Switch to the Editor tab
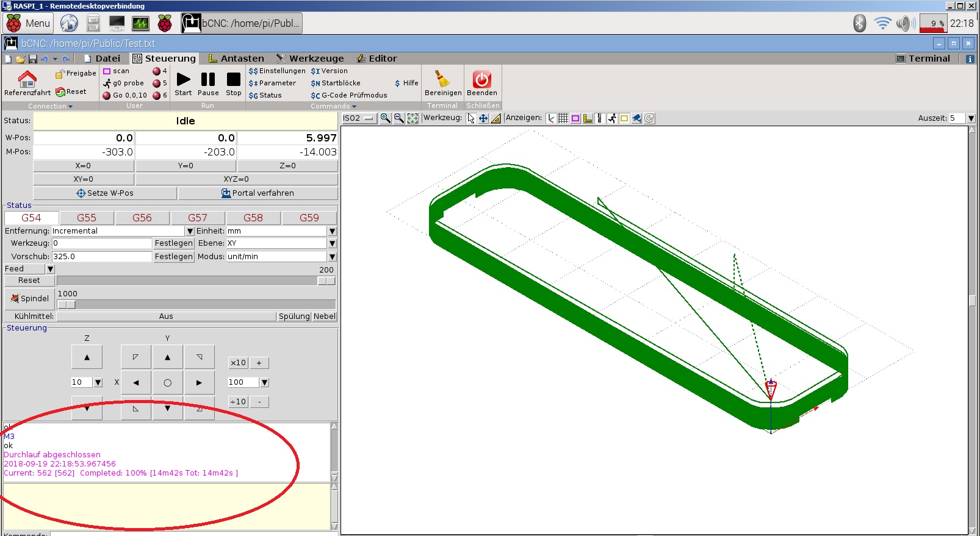Viewport: 980px width, 536px height. 377,59
